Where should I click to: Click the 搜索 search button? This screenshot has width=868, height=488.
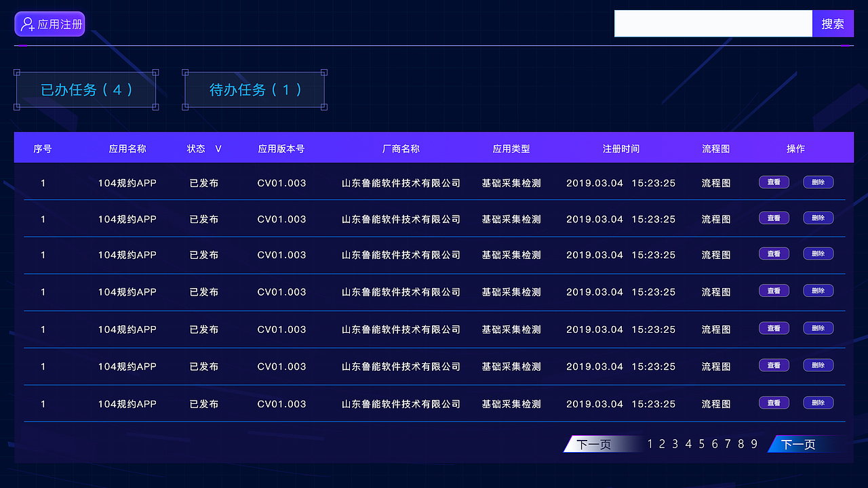click(833, 24)
